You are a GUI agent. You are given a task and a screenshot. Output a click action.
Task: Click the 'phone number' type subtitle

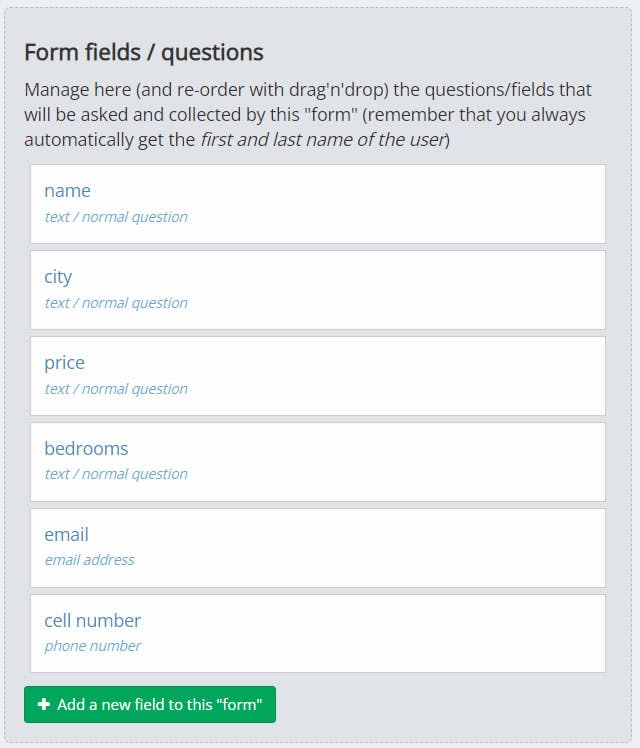(93, 646)
